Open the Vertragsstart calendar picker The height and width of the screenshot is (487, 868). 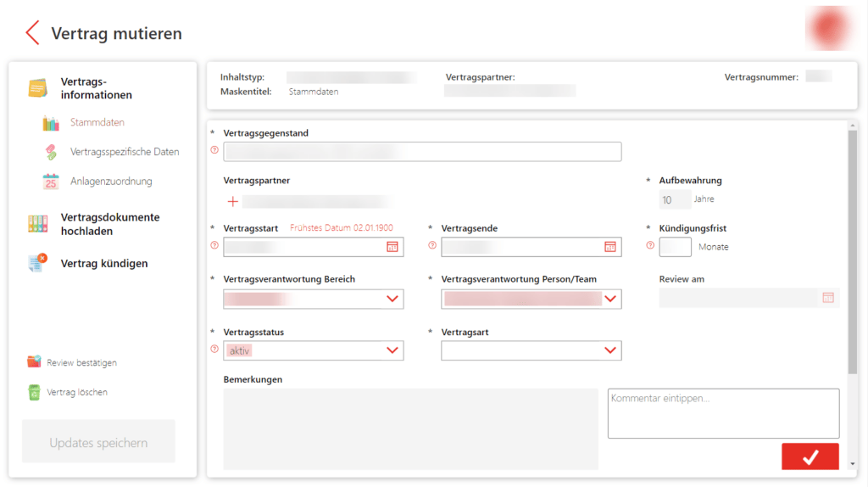tap(392, 247)
